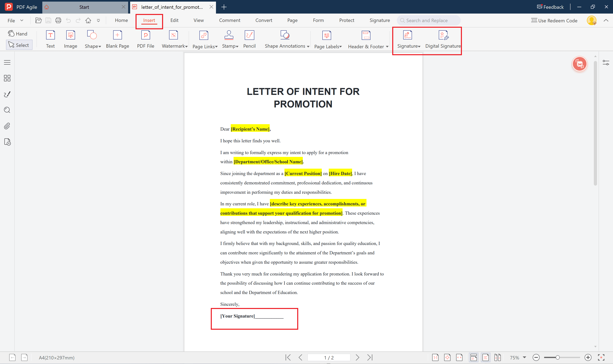Viewport: 613px width, 364px height.
Task: Open the attachments panel in the sidebar
Action: pyautogui.click(x=7, y=126)
